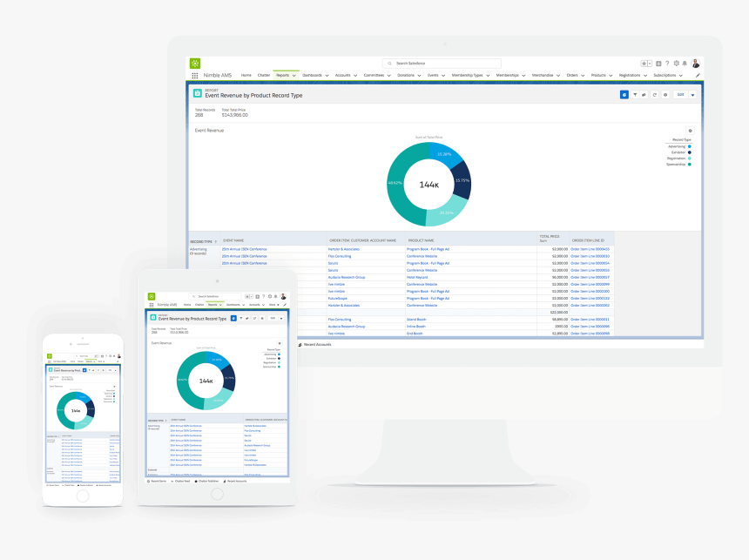This screenshot has width=749, height=560.
Task: Click the Sponsorship legend swatch on the desktop
Action: click(689, 165)
